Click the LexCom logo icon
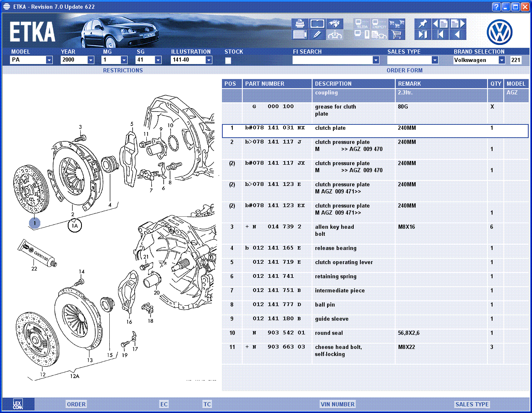 (x=18, y=404)
